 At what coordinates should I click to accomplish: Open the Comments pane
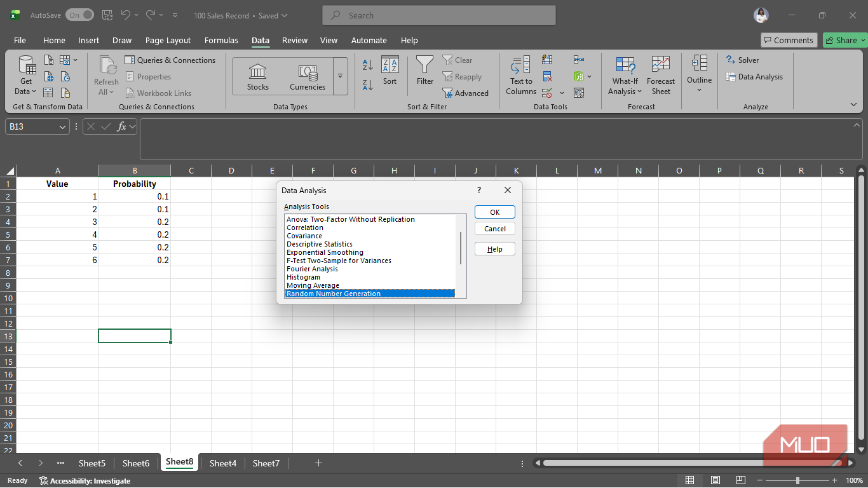tap(789, 40)
